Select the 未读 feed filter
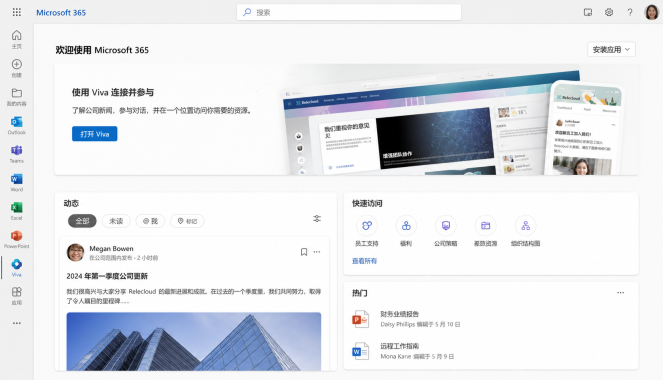Viewport: 663px width, 380px height. [x=116, y=221]
